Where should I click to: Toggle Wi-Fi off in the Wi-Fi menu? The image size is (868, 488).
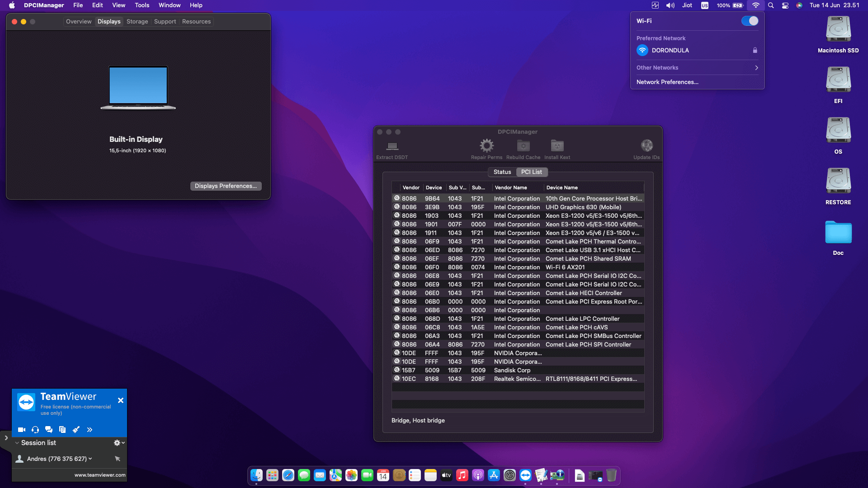tap(749, 21)
